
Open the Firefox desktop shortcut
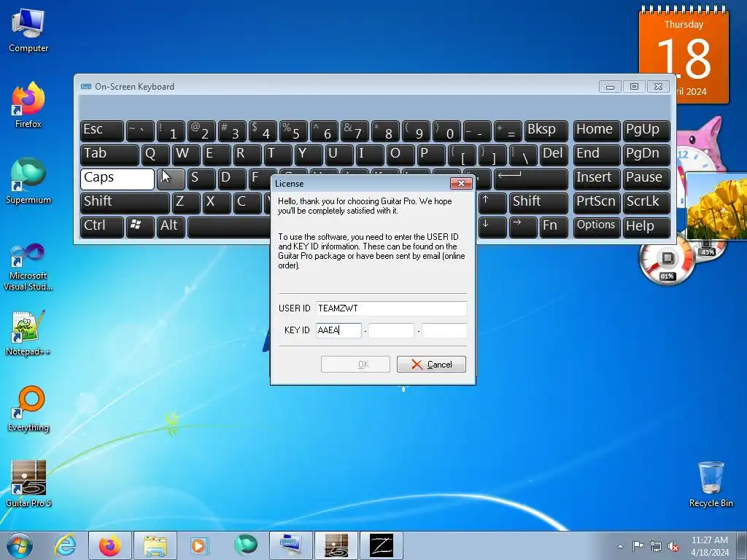(x=28, y=105)
